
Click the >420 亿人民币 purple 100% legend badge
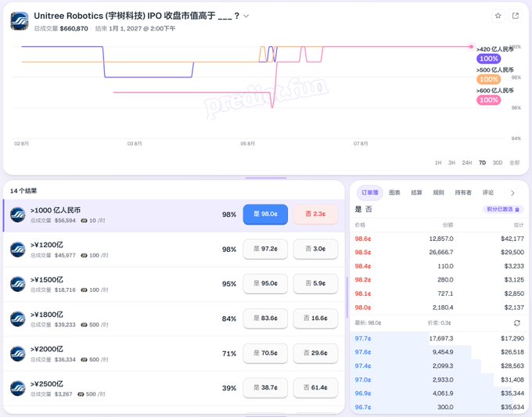point(488,59)
